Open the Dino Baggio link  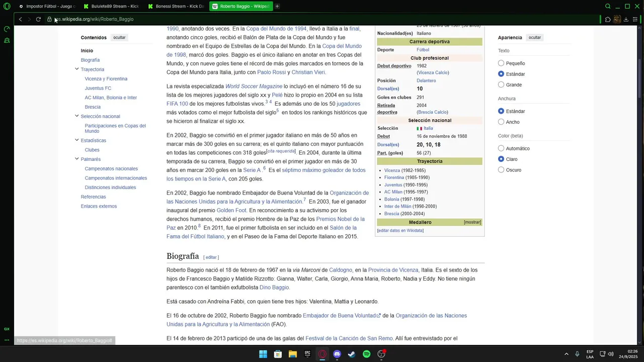274,288
